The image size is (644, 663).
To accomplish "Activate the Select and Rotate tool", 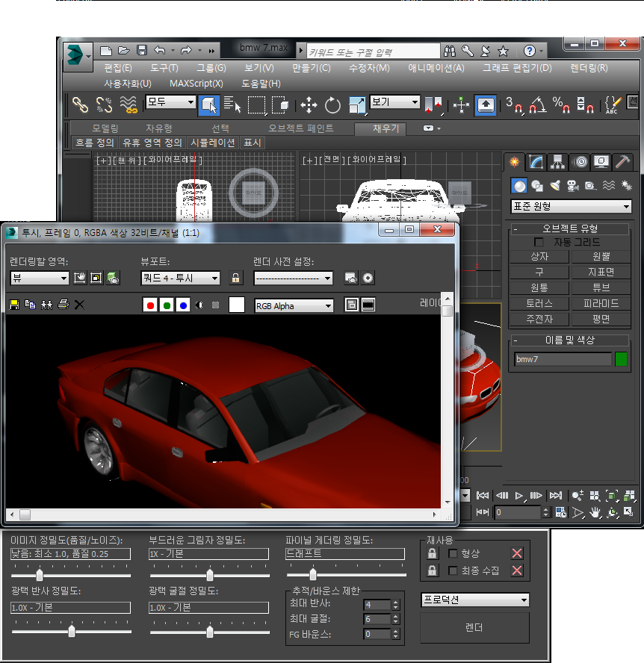I will tap(332, 105).
